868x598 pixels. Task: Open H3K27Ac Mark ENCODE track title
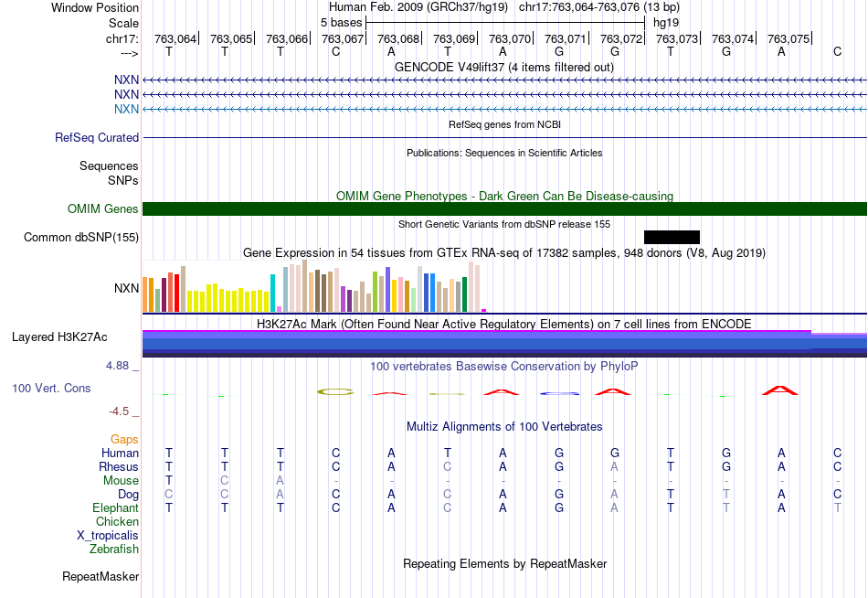(x=504, y=324)
